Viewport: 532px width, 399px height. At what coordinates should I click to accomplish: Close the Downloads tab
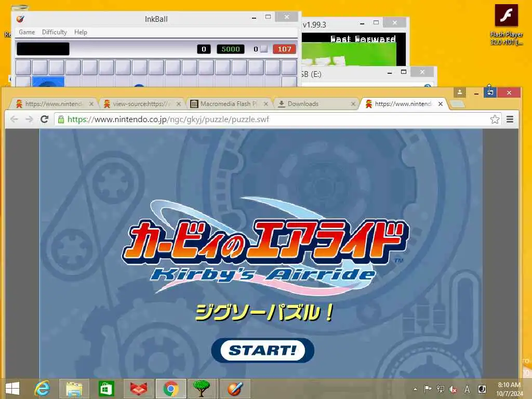click(x=353, y=104)
